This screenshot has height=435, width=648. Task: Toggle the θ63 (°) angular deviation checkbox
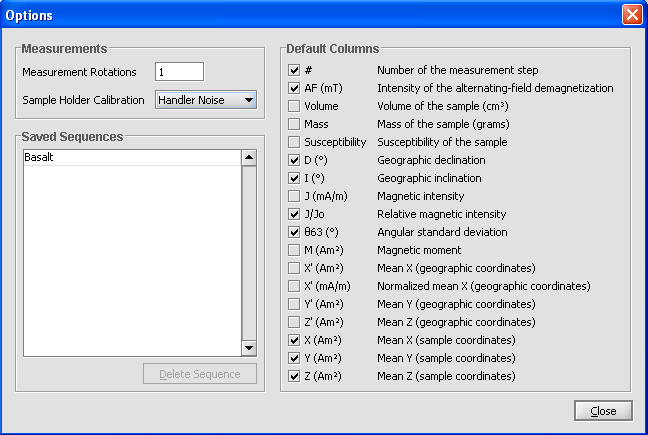[294, 232]
